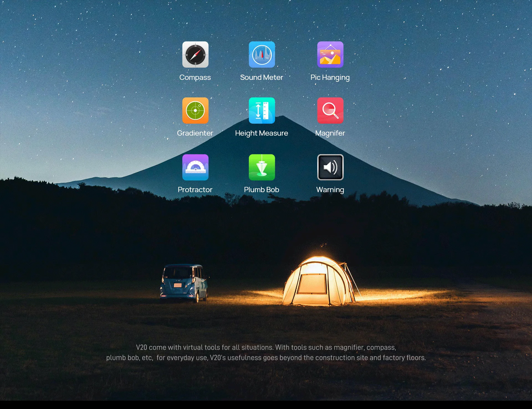The width and height of the screenshot is (532, 409).
Task: Tap the Warning speaker icon
Action: (x=330, y=167)
